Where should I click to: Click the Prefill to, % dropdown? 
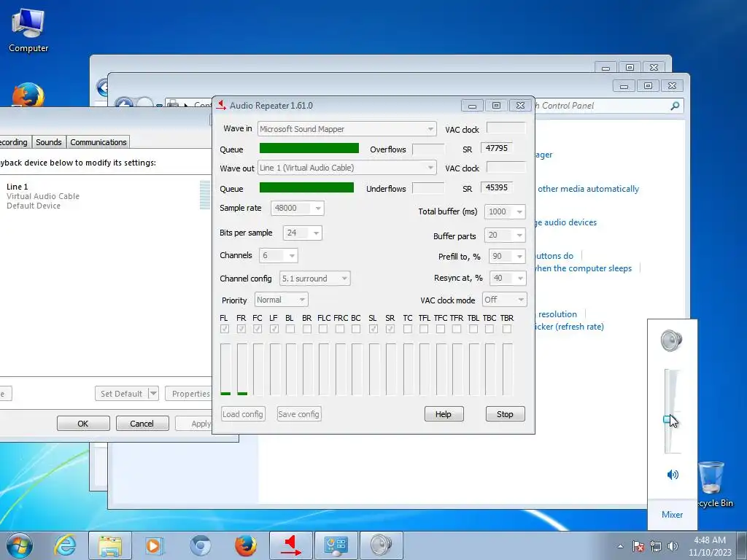[507, 256]
